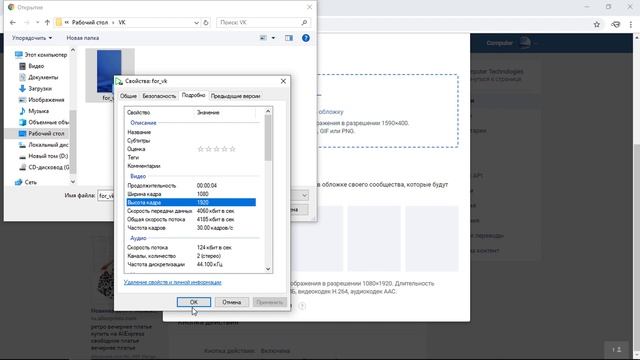Viewport: 640px width, 360px height.
Task: Refresh the VK folder view
Action: coord(206,22)
